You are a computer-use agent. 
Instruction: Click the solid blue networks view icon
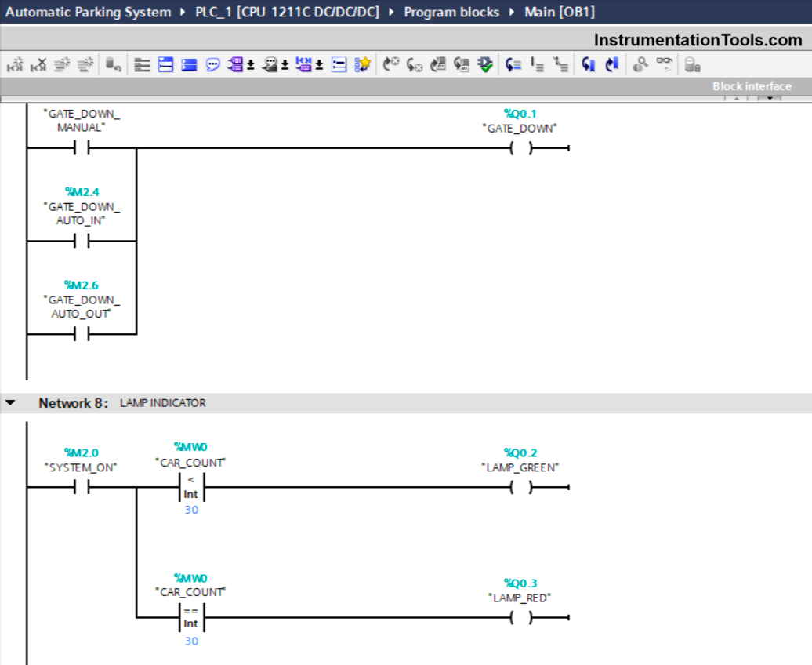[189, 65]
